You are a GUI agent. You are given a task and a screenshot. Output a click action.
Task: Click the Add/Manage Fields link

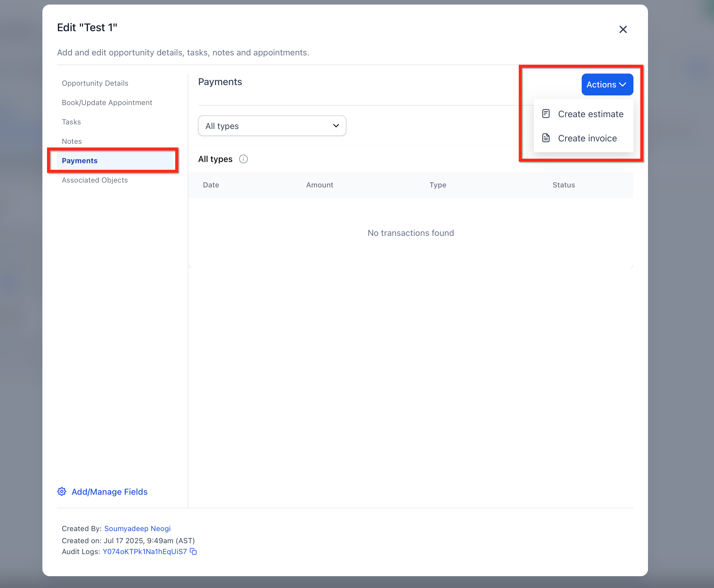click(109, 492)
